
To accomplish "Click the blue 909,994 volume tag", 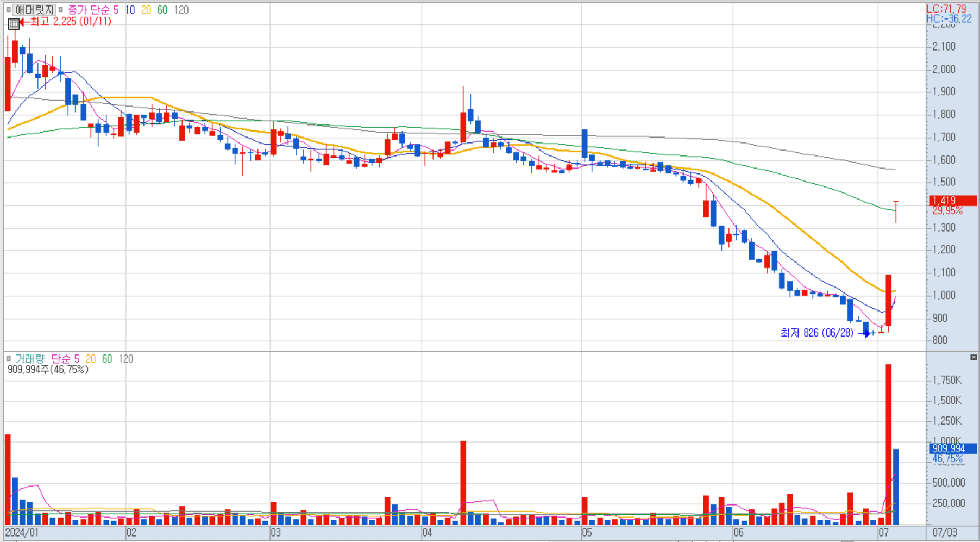I will point(953,448).
